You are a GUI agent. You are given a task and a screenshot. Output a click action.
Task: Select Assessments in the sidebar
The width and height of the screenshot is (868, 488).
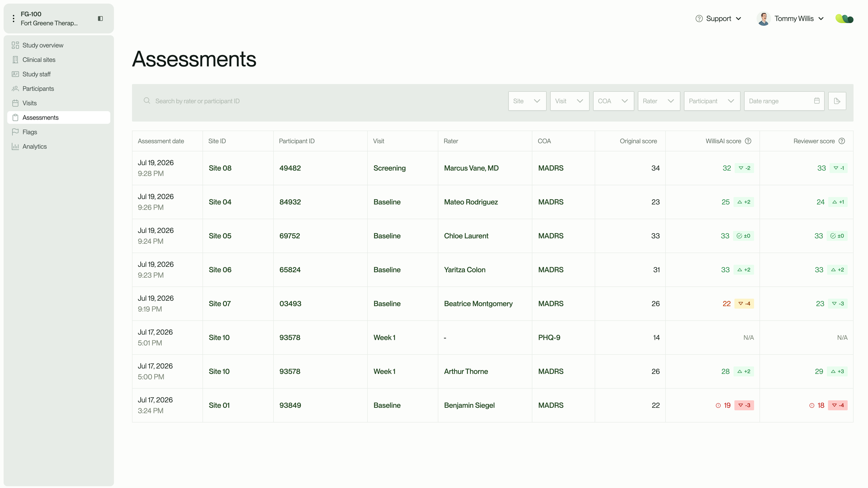59,117
